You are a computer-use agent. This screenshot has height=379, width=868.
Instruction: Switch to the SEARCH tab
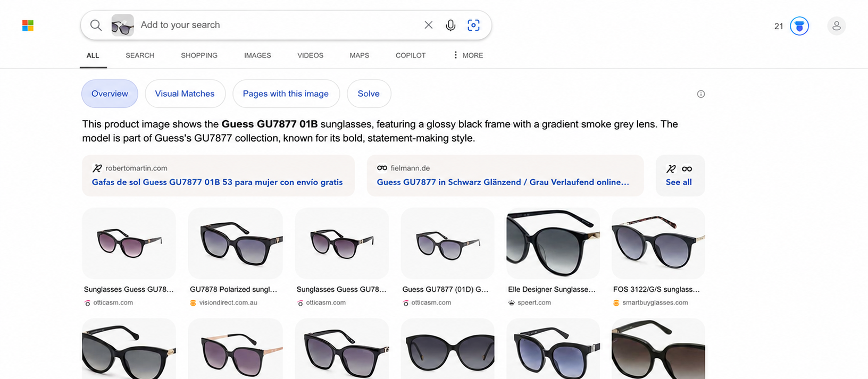[x=140, y=55]
